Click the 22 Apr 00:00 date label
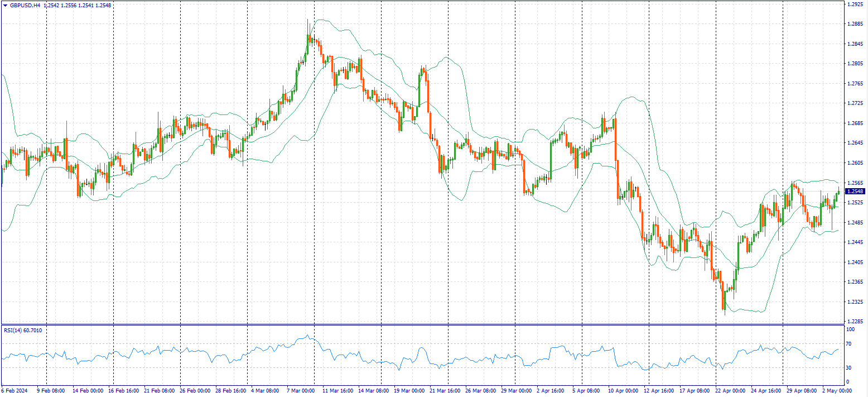 coord(731,391)
